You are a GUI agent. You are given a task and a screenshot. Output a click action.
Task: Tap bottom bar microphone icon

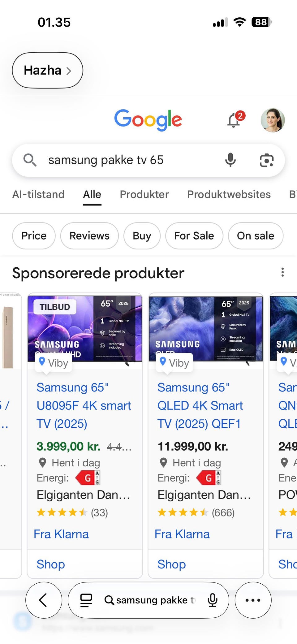click(x=213, y=600)
